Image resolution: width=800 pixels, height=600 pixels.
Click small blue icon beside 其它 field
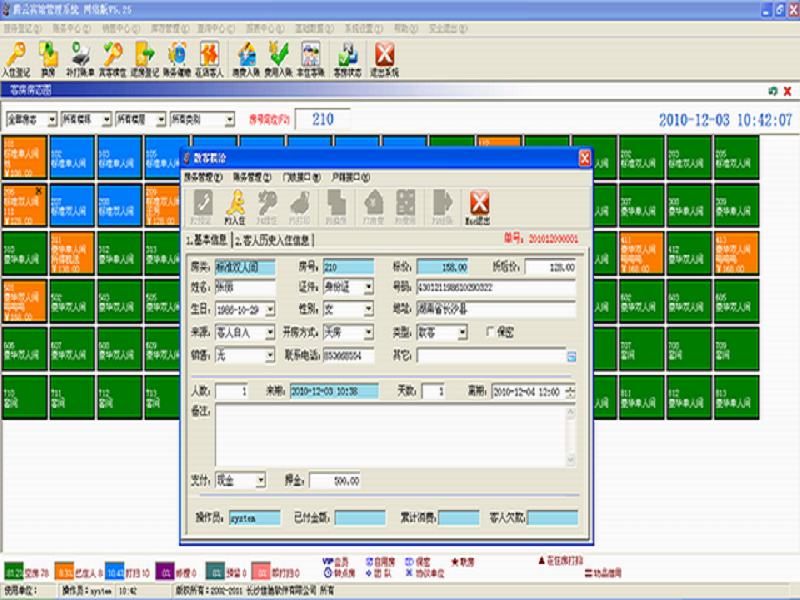pyautogui.click(x=572, y=356)
